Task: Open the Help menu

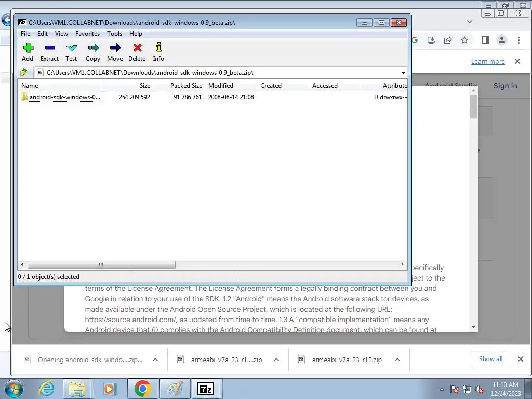Action: [x=136, y=34]
